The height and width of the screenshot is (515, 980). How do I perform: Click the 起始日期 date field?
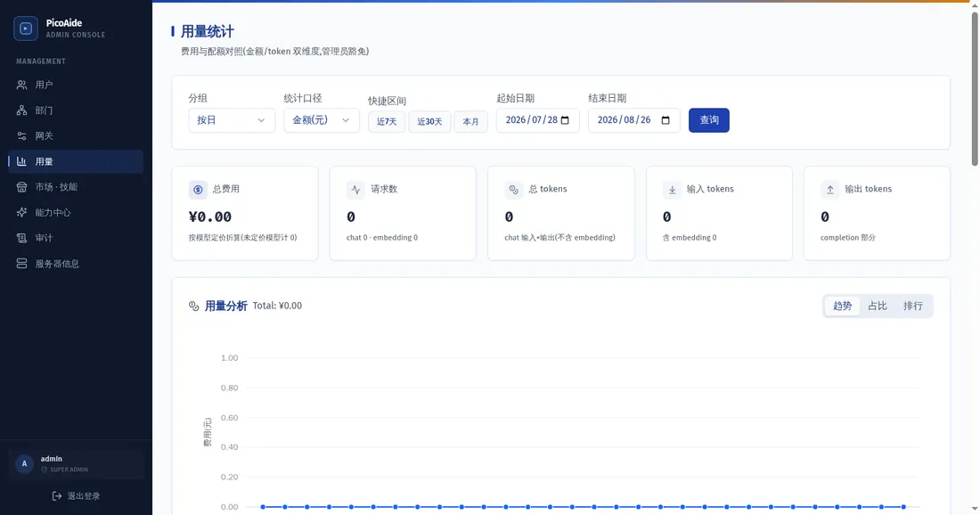tap(538, 120)
